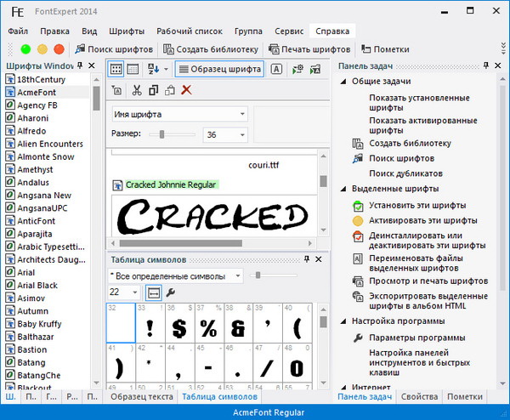Collapse the Выделенные шрифты section
Screen dimensions: 510x420
point(343,189)
